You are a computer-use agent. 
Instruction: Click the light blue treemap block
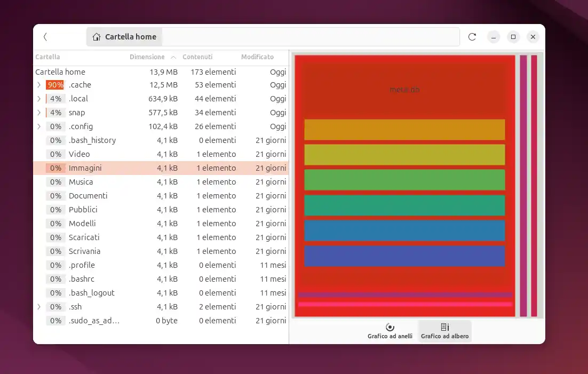click(x=404, y=230)
